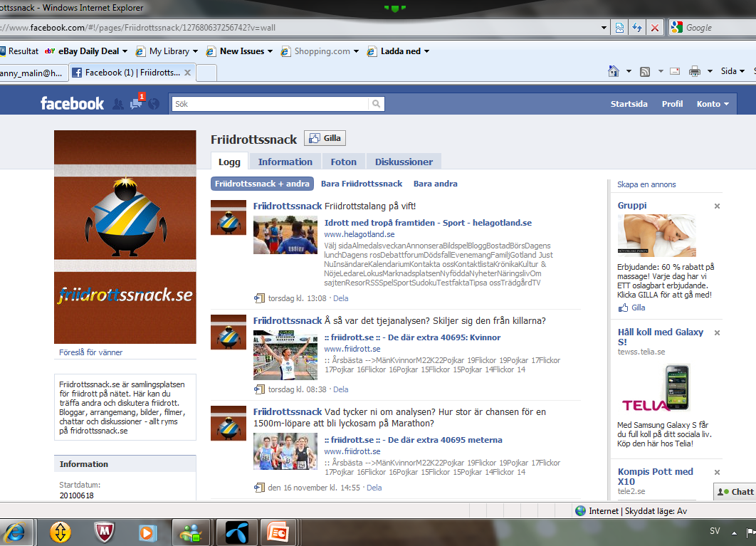Switch to the Information tab
756x546 pixels.
click(285, 162)
